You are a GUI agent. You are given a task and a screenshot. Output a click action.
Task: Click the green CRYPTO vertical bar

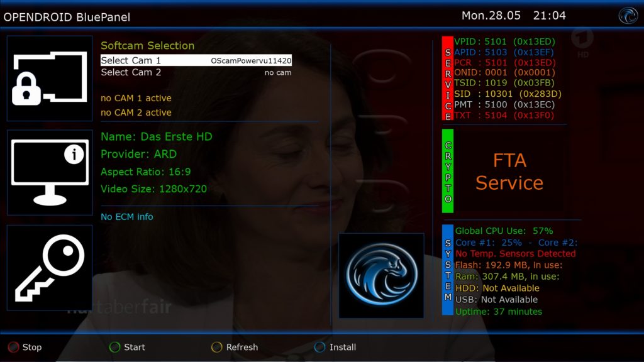[x=448, y=171]
